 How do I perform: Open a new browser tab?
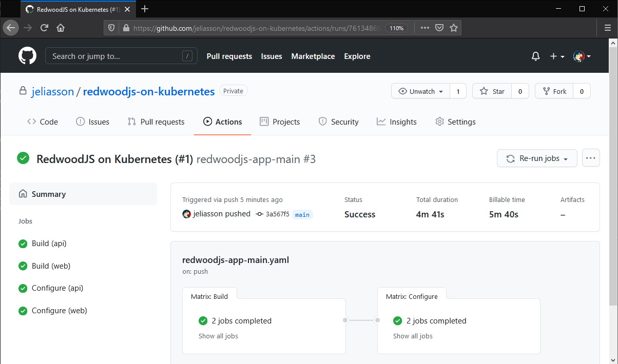(x=145, y=9)
